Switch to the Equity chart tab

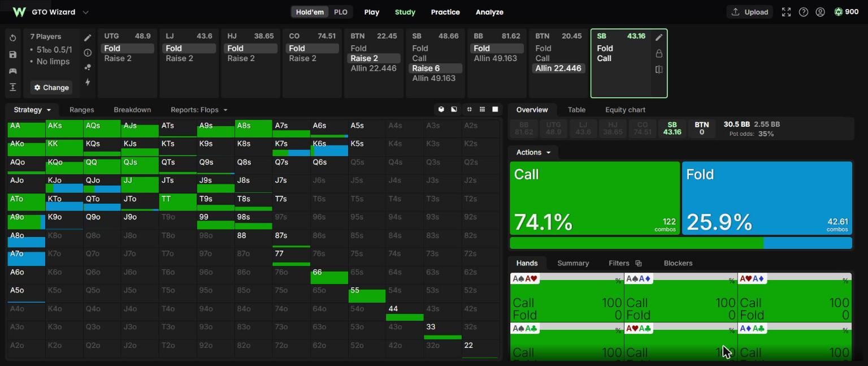(x=625, y=110)
